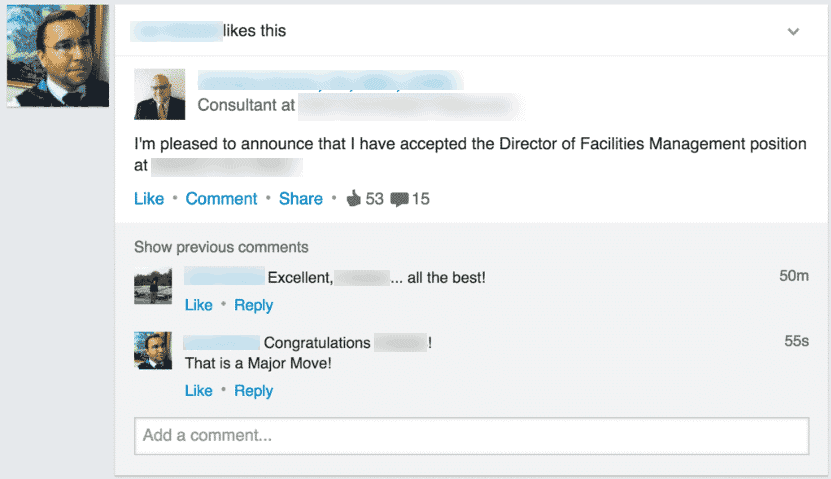Reply to the 'all the best!' comment

(x=253, y=305)
